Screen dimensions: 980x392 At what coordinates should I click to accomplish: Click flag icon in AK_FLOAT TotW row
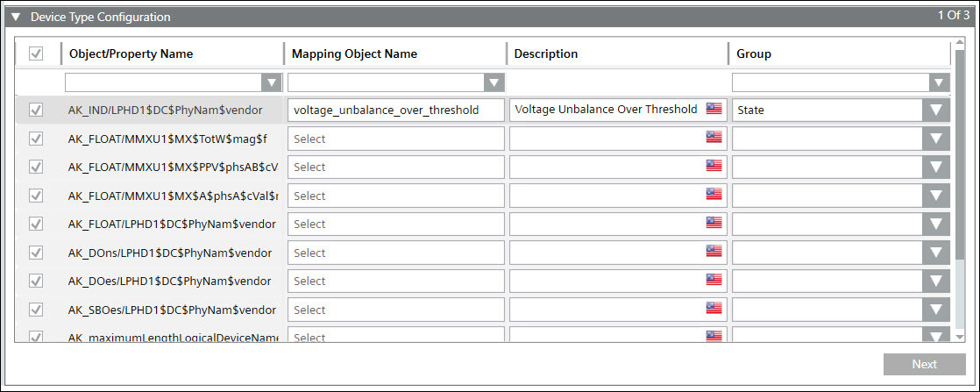pos(714,139)
